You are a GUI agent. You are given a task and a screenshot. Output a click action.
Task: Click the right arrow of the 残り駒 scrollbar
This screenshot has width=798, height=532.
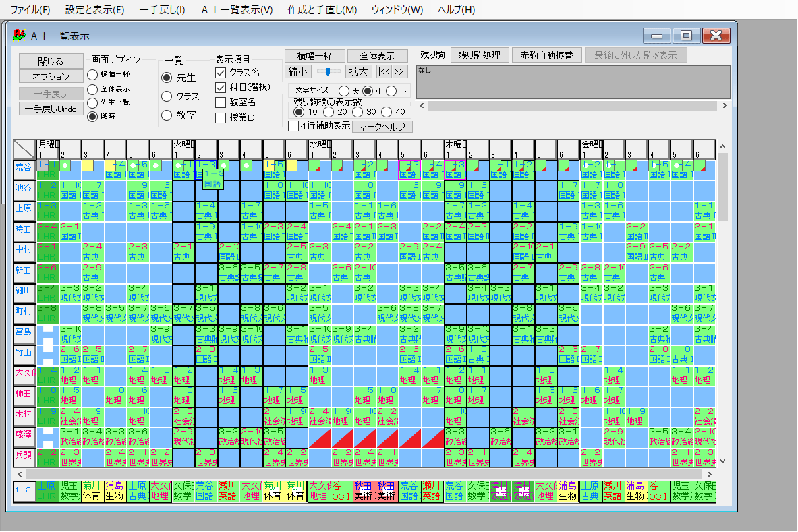point(724,105)
